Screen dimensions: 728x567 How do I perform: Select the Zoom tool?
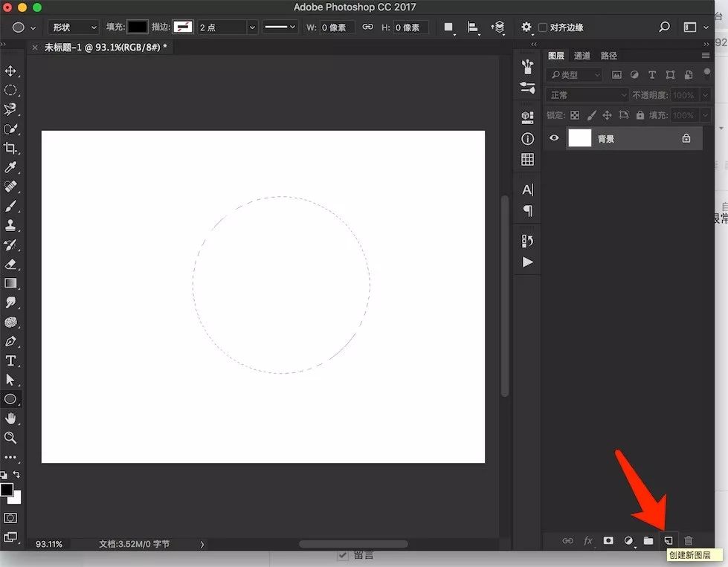(x=10, y=438)
